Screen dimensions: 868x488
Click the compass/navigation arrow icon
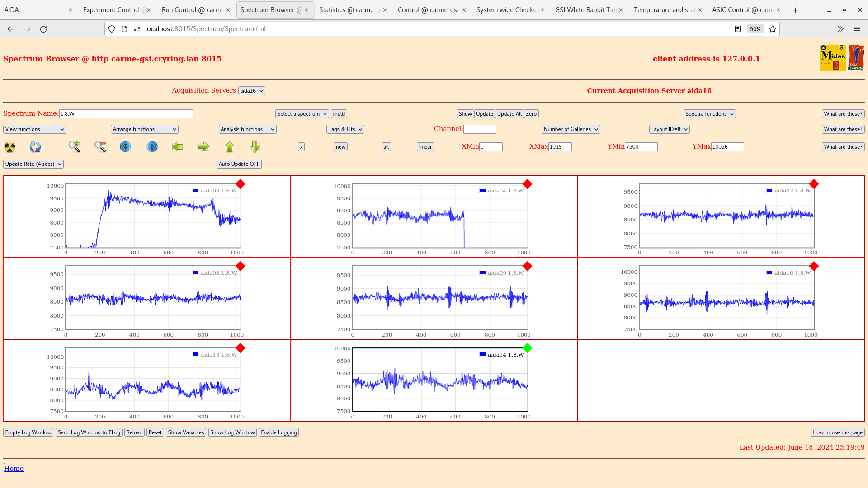tap(151, 146)
